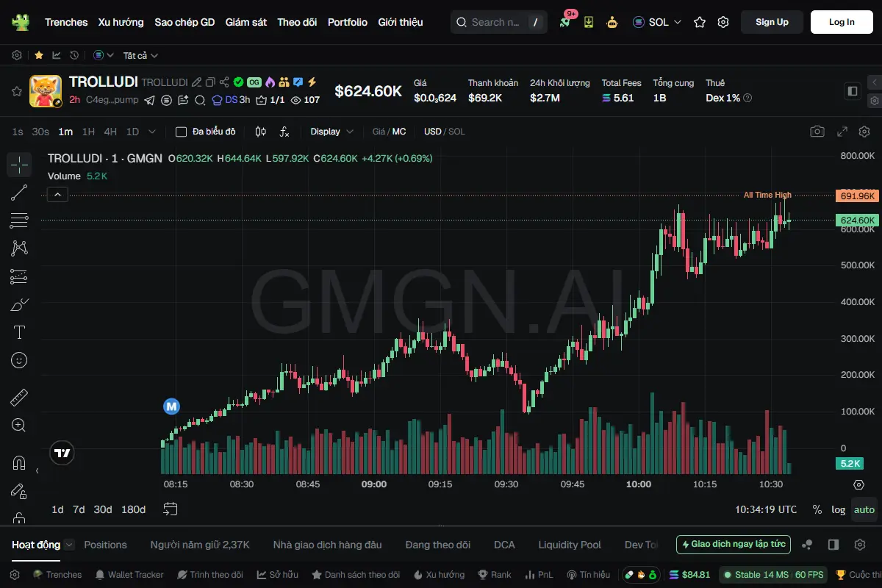882x588 pixels.
Task: Open the token's Telegram link
Action: tap(149, 100)
